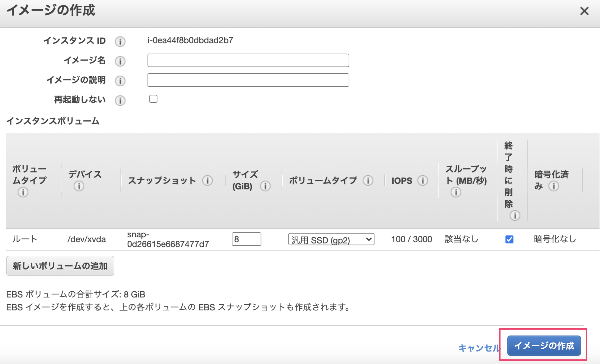Click info icon for スナップショット column

pos(207,181)
